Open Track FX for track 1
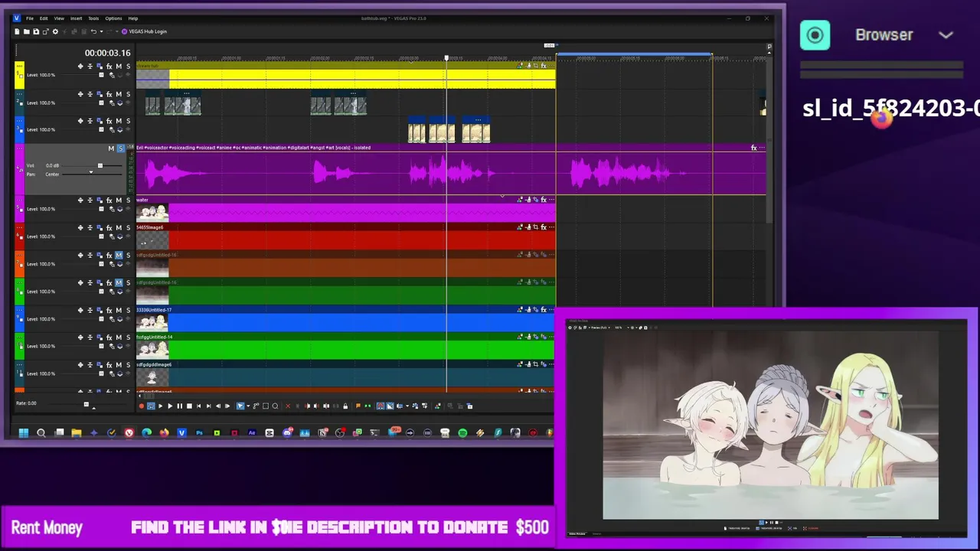 click(109, 67)
